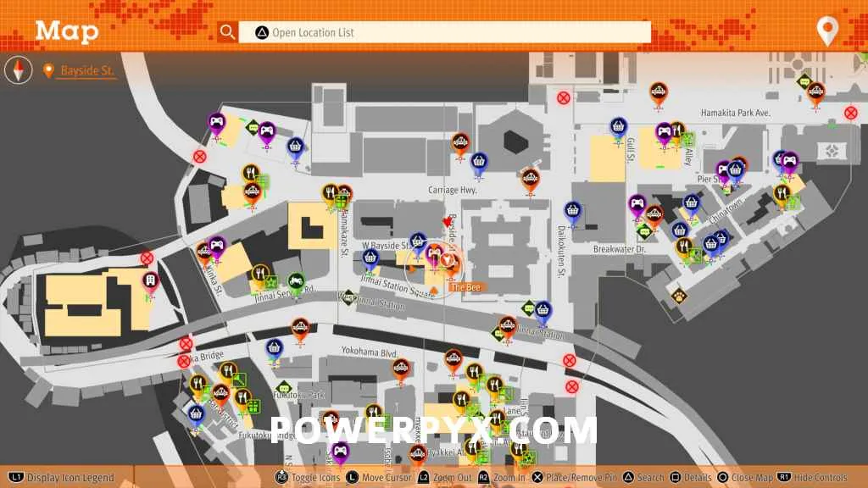
Task: Click the magnifier search icon in header
Action: (227, 32)
